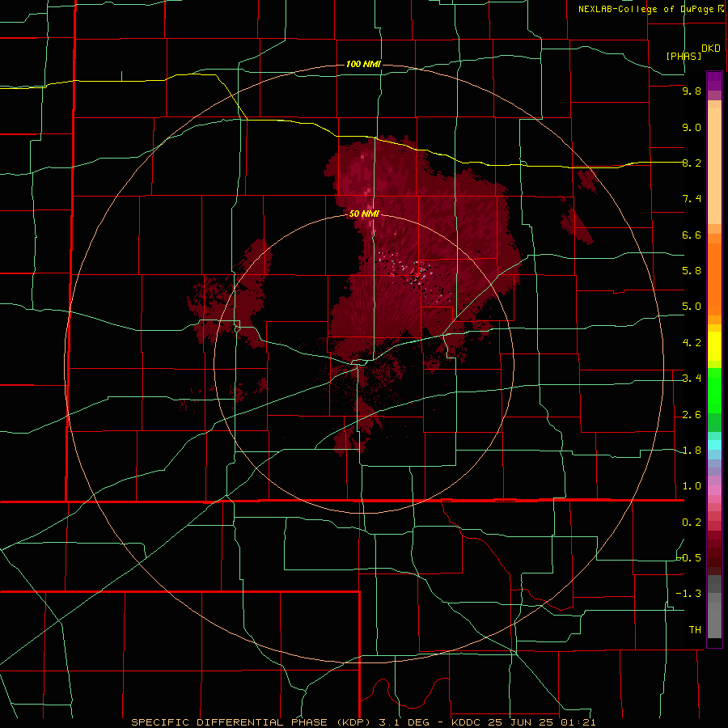The width and height of the screenshot is (728, 728).
Task: Click the 3.4 scale value
Action: tap(692, 379)
